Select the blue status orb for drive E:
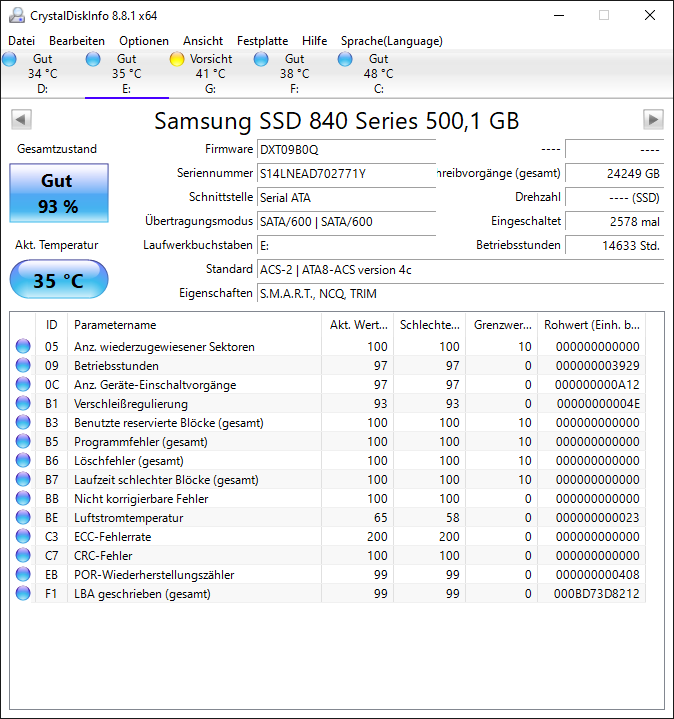The image size is (674, 719). pos(93,59)
